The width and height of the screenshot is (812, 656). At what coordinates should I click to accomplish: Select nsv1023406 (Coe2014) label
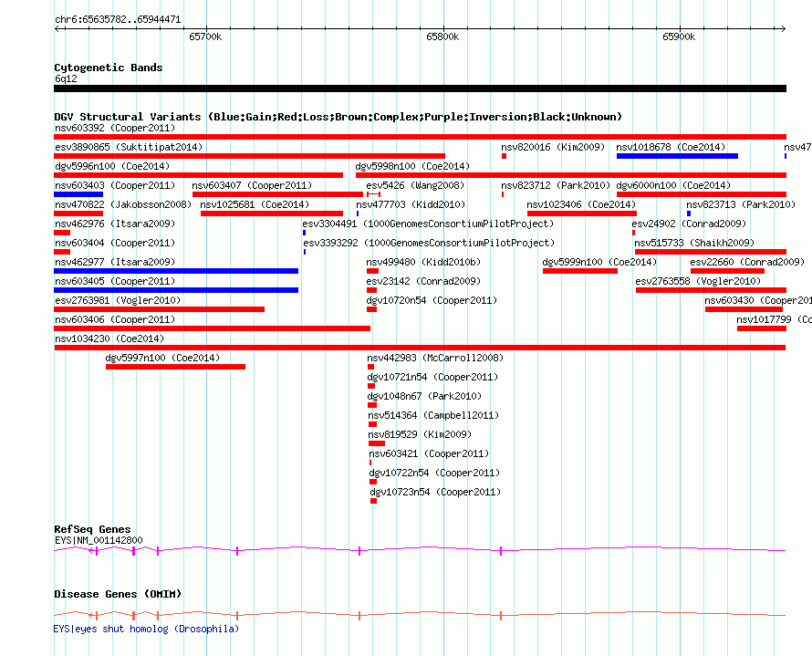click(x=581, y=204)
